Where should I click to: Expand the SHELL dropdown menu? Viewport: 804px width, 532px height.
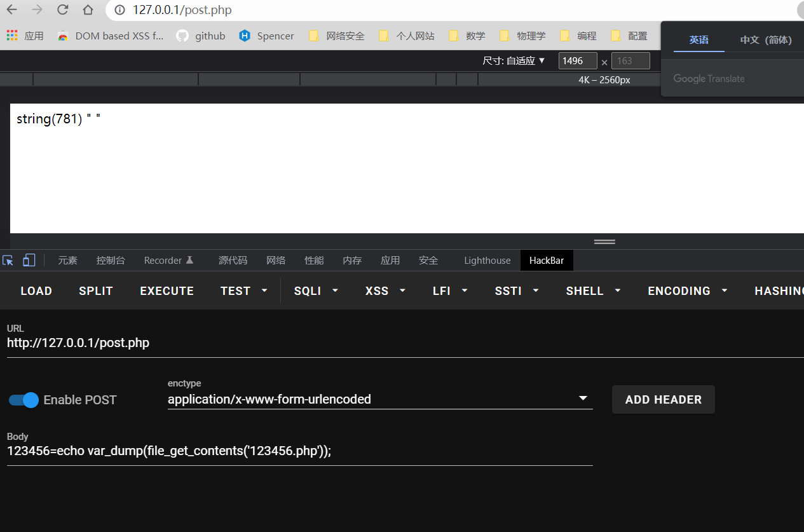pos(594,290)
